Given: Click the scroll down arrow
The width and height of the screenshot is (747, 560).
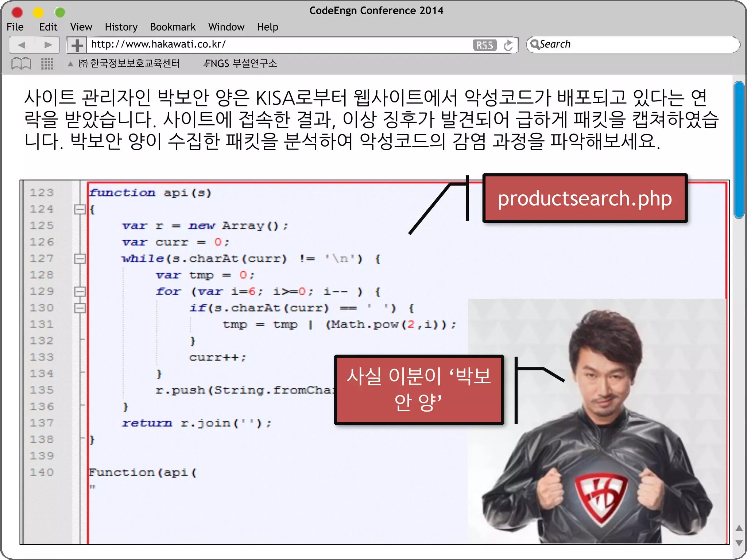Looking at the screenshot, I should click(739, 543).
